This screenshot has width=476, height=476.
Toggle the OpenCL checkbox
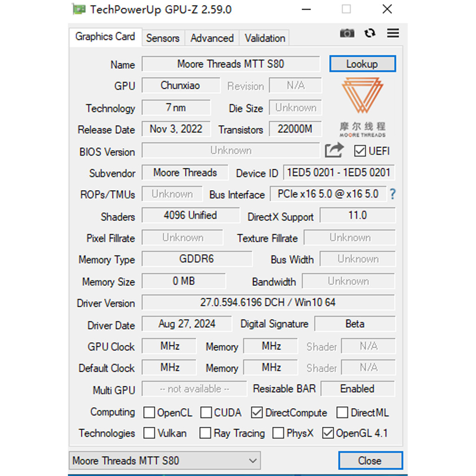click(149, 412)
